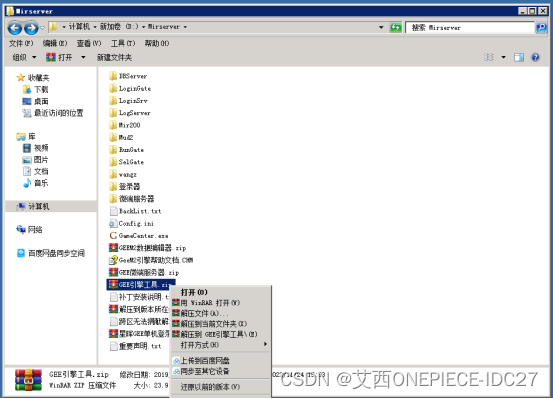Open the 工具 menu in menu bar

[x=123, y=43]
